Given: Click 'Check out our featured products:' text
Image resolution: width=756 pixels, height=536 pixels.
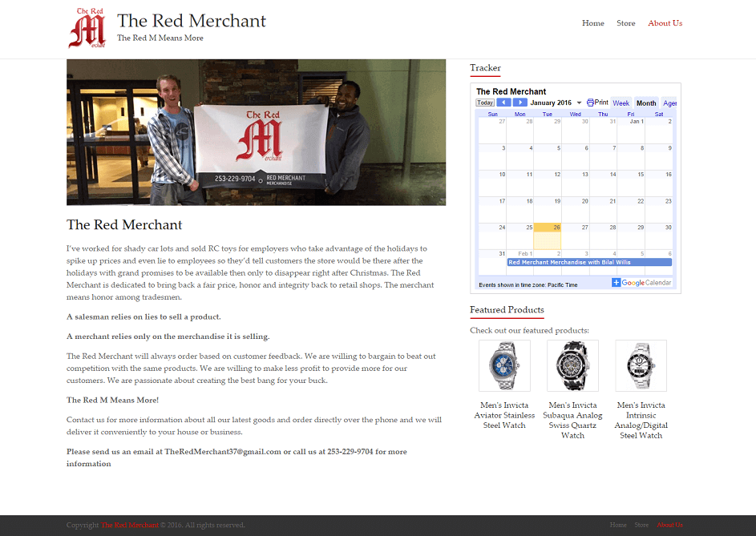Looking at the screenshot, I should (529, 331).
